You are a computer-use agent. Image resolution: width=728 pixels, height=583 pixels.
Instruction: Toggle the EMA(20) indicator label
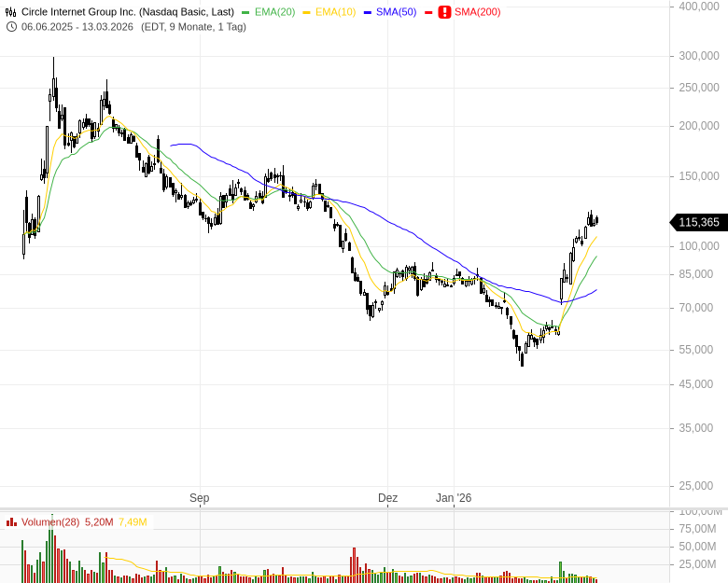click(274, 12)
